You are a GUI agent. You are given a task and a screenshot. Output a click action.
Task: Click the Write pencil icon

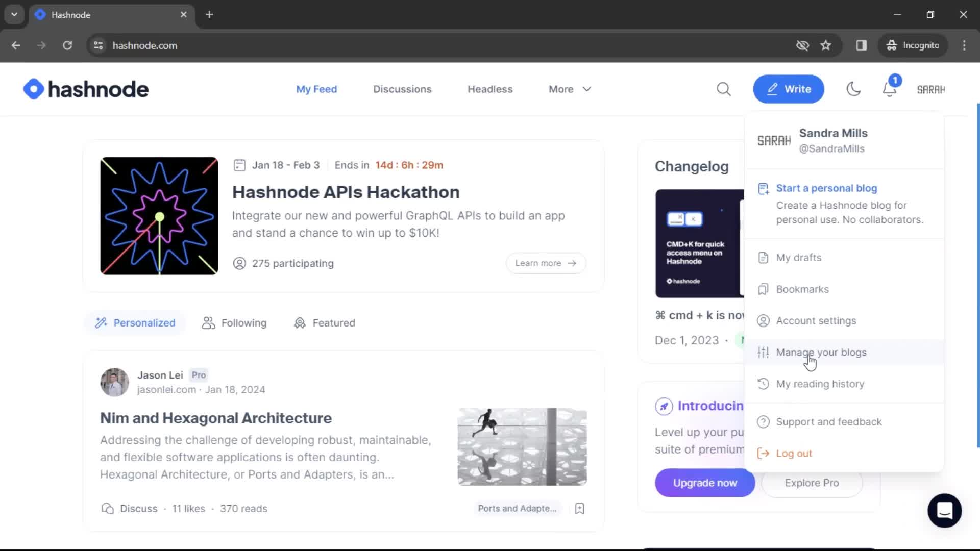click(773, 88)
